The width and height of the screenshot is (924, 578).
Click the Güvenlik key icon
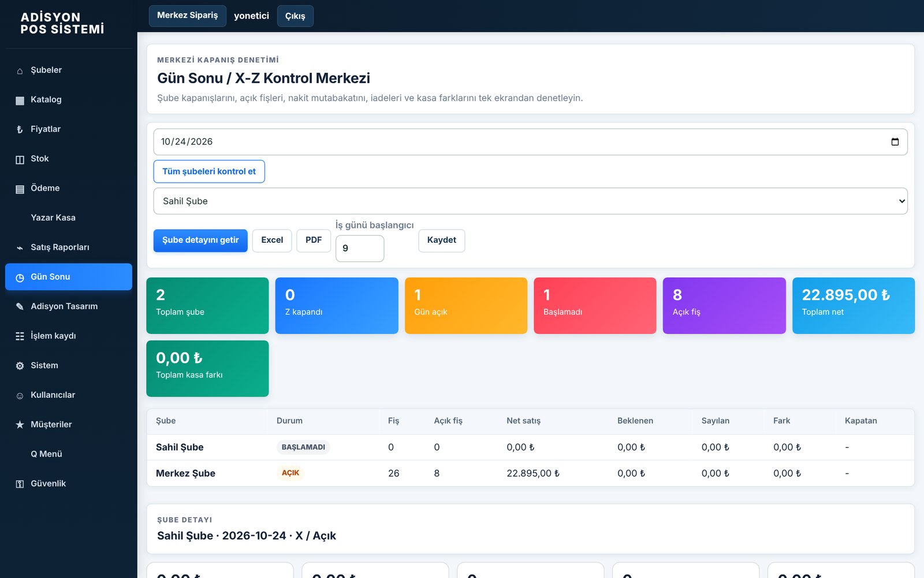point(20,484)
